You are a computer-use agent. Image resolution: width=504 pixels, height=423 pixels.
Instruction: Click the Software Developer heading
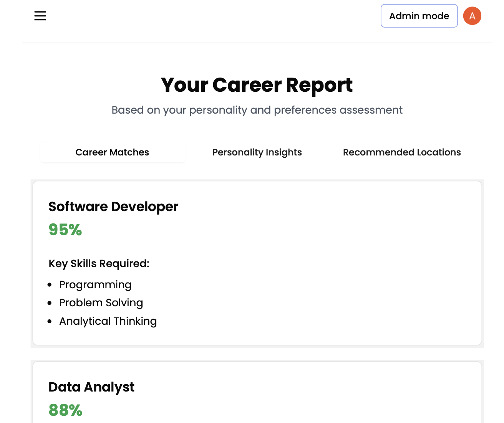[113, 207]
